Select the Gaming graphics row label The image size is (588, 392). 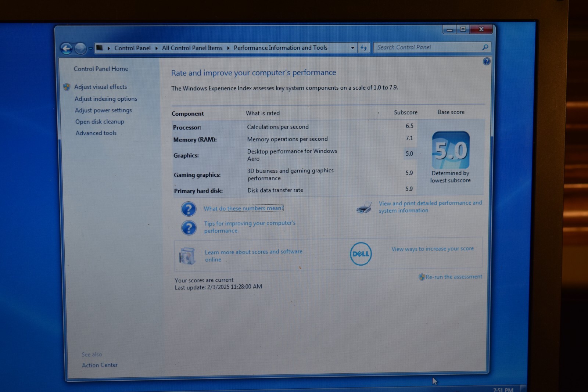pos(197,175)
